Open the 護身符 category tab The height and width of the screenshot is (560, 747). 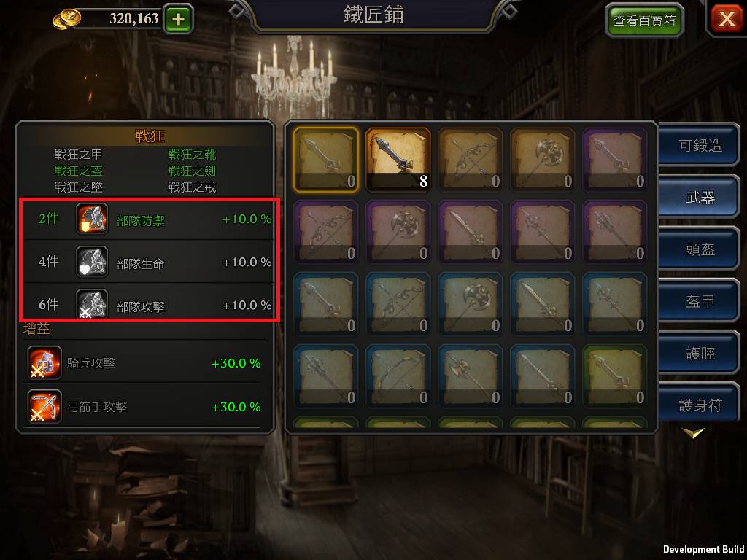(700, 405)
